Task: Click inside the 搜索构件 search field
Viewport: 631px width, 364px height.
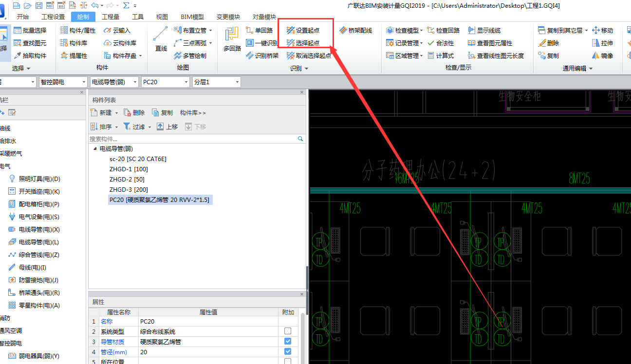Action: [x=193, y=139]
